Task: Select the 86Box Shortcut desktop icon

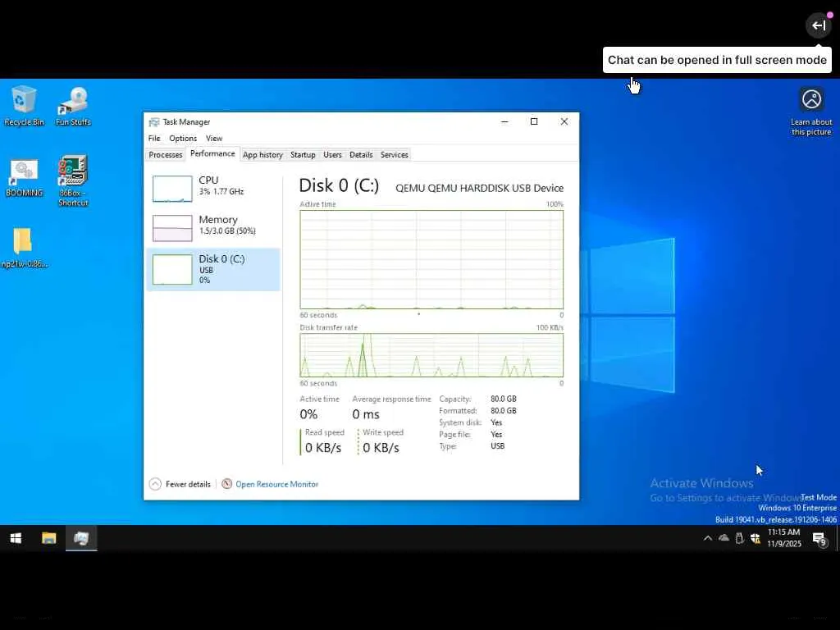Action: 73,180
